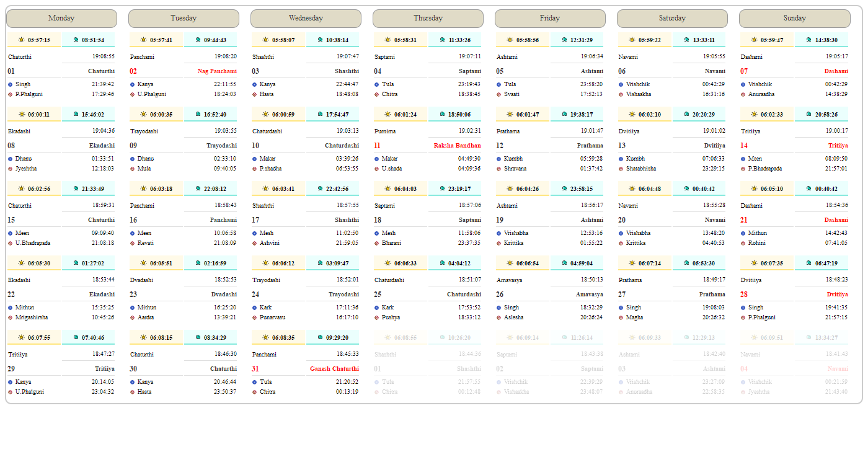Viewport: 868px width, 465px height.
Task: Click the moon icon beside 19:38:17
Action: click(x=564, y=114)
